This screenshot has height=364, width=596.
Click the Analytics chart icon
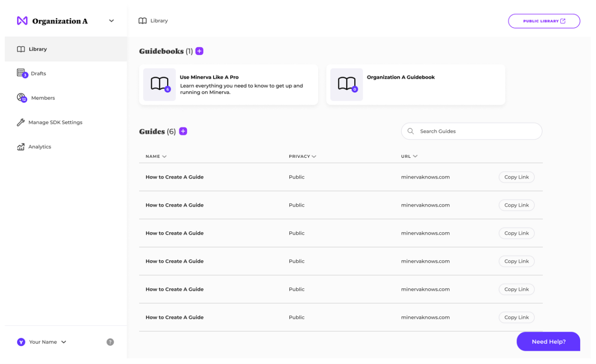click(21, 147)
